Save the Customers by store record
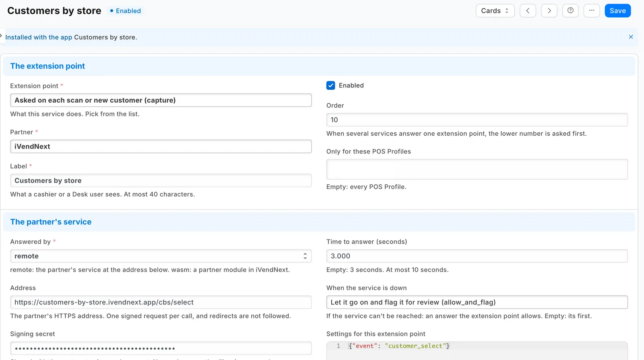The width and height of the screenshot is (644, 360). coord(617,11)
